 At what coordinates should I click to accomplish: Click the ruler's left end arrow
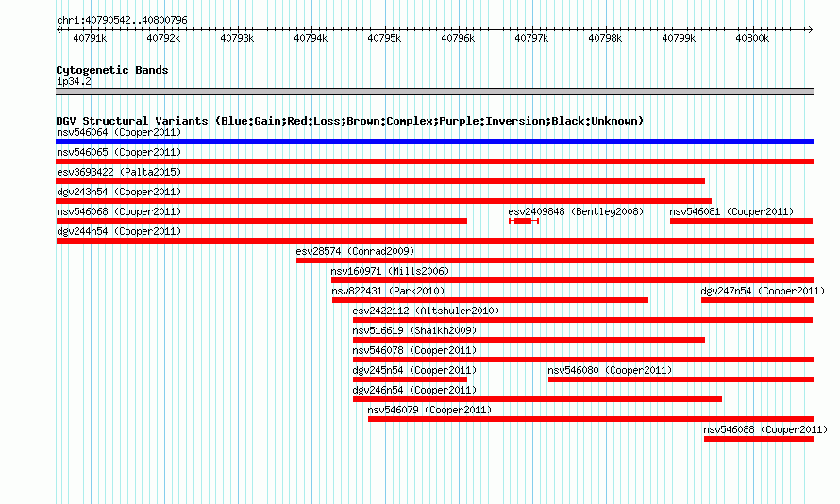click(59, 30)
